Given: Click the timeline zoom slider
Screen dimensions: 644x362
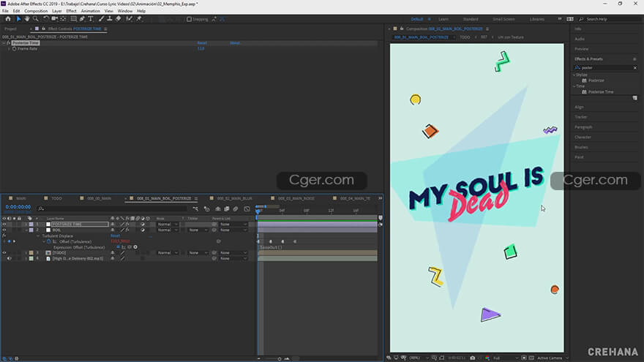Looking at the screenshot, I should coord(280,358).
